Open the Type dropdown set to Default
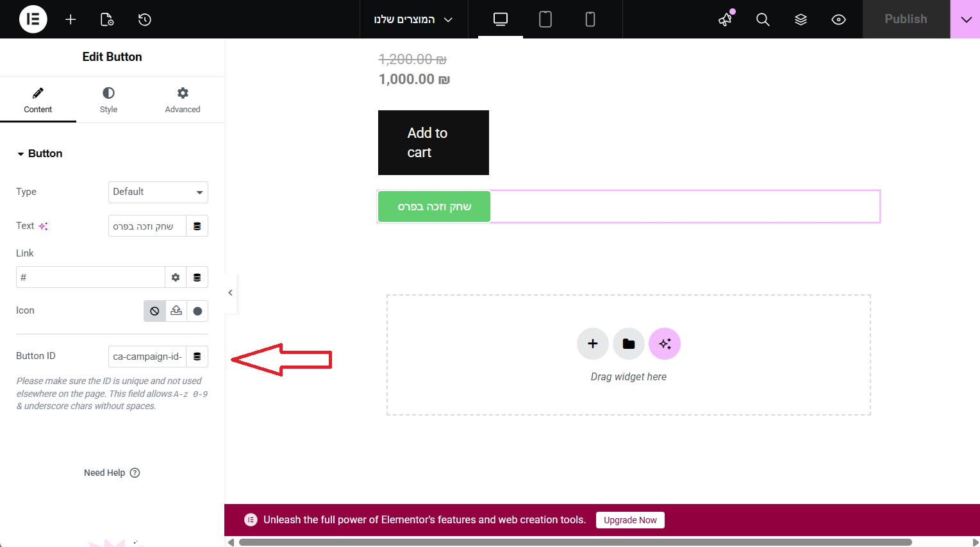Image resolution: width=980 pixels, height=547 pixels. click(158, 192)
